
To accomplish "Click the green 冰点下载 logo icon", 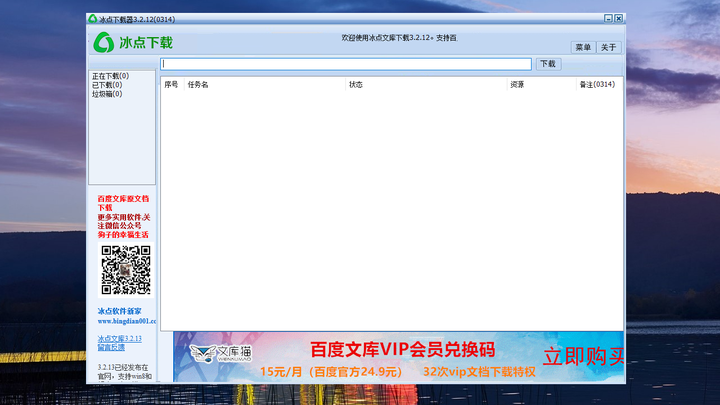I will [104, 42].
